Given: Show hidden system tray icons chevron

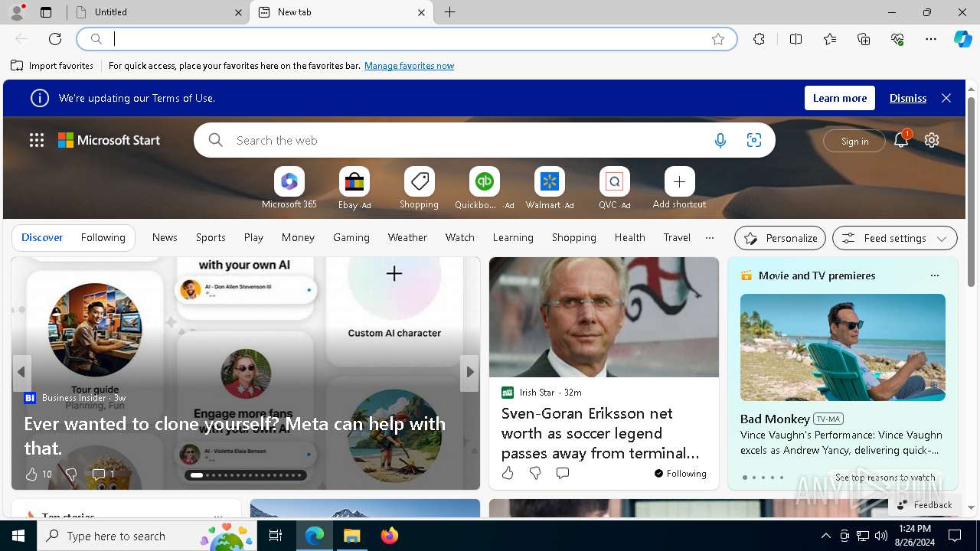Looking at the screenshot, I should [x=825, y=536].
